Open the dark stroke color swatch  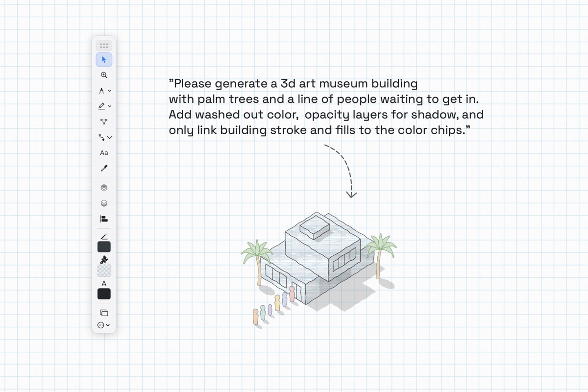pyautogui.click(x=104, y=247)
